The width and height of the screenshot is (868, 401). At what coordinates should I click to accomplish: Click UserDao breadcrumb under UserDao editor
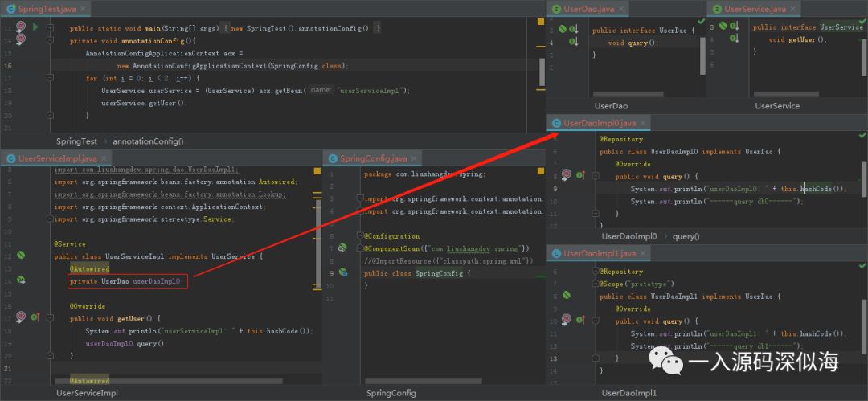(611, 106)
